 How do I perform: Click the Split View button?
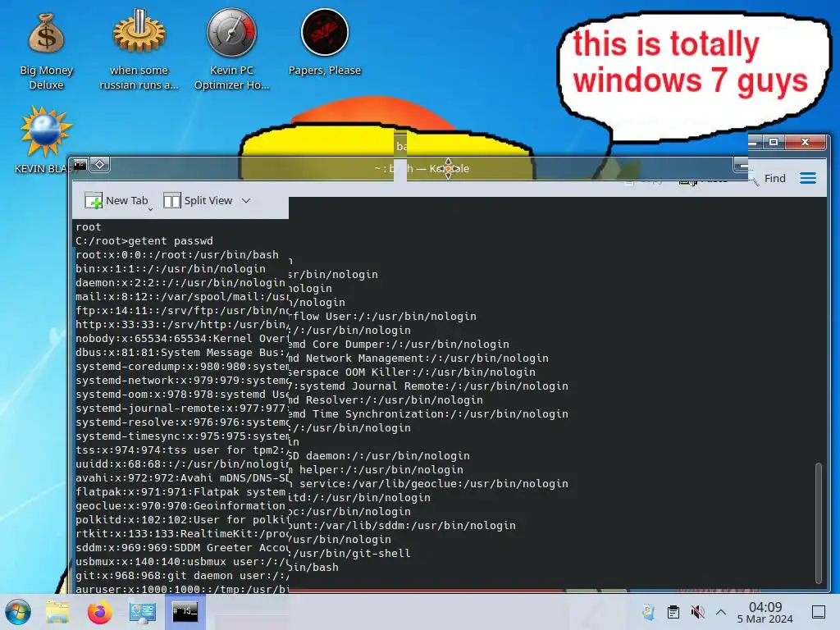click(198, 200)
